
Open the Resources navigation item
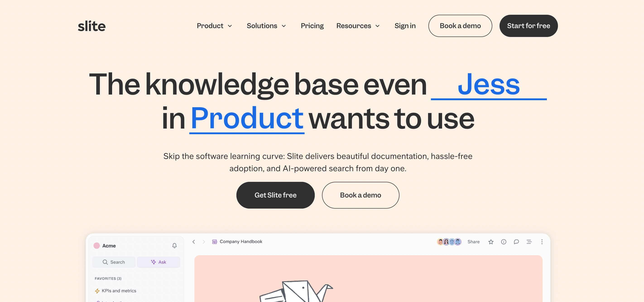click(x=353, y=26)
